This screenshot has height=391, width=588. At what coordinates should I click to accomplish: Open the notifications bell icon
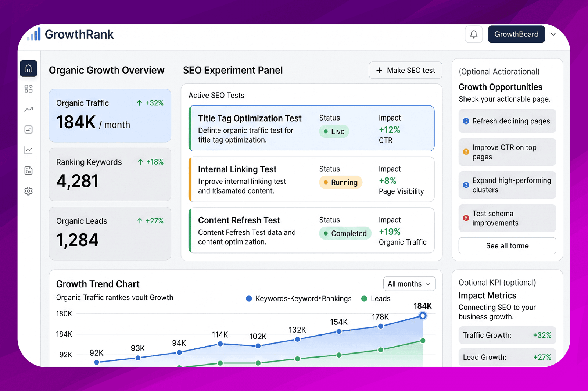[x=474, y=34]
